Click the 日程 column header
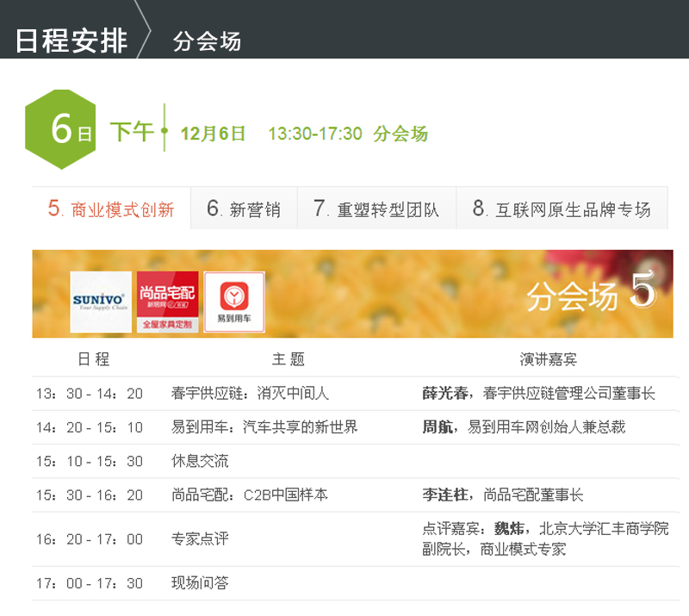Screen dimensions: 689x616 tap(94, 359)
